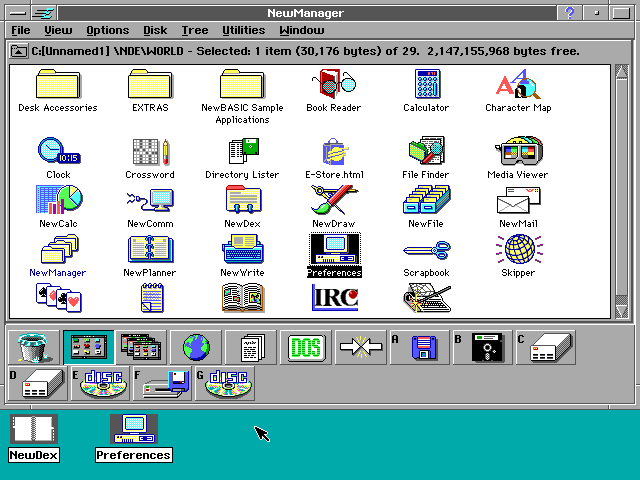Image resolution: width=640 pixels, height=480 pixels.
Task: Select the open picture book icon
Action: coord(243,298)
